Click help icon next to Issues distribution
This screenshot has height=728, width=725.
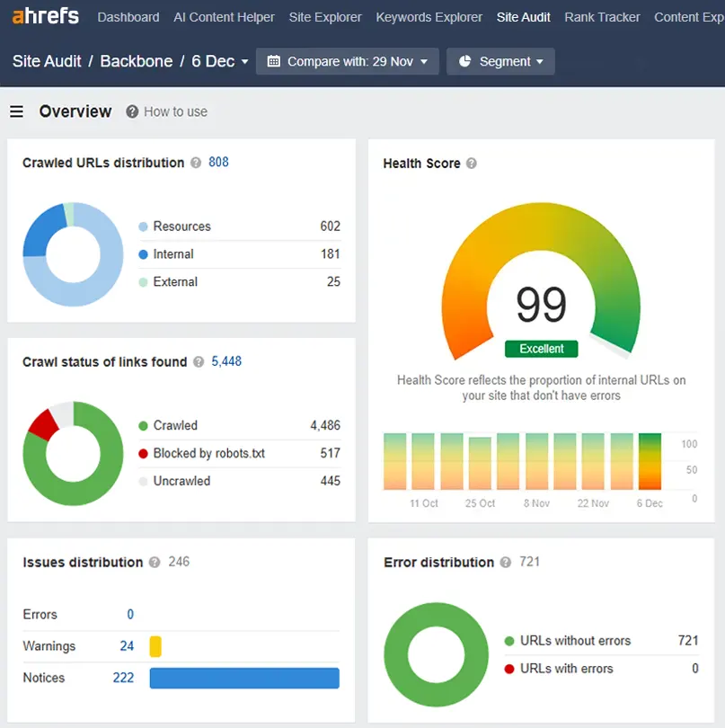click(x=155, y=563)
